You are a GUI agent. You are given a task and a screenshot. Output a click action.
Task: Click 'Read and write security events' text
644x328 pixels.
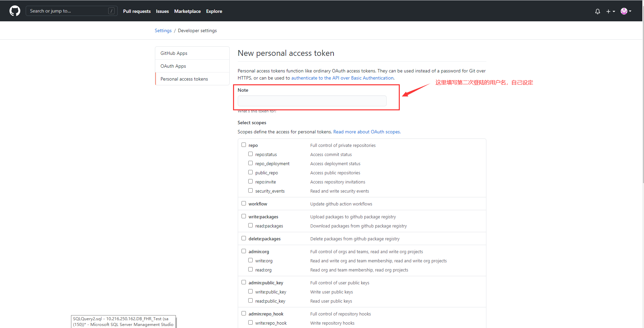[x=340, y=191]
